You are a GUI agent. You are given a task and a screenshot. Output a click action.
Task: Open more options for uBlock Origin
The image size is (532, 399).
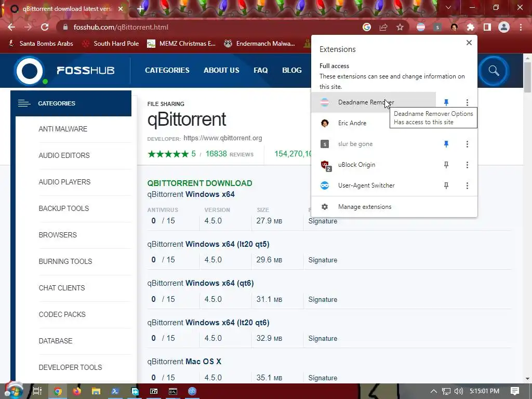point(467,165)
